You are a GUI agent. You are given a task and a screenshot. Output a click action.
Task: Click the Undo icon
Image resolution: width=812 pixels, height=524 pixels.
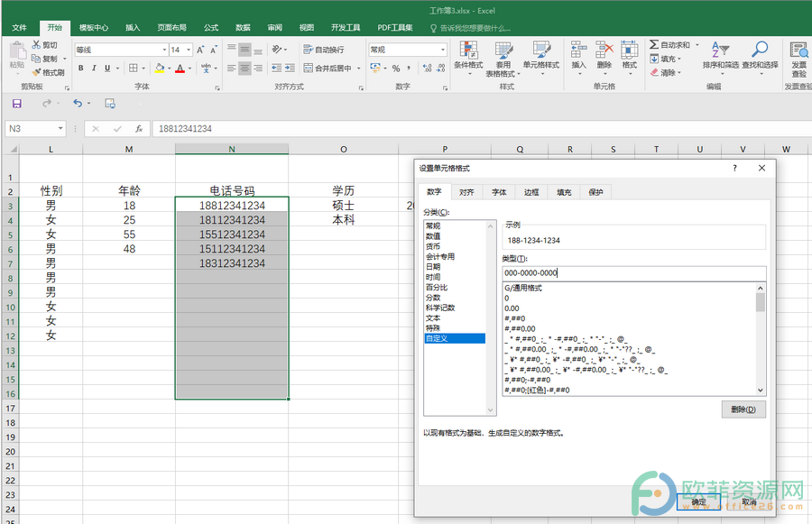pos(78,104)
